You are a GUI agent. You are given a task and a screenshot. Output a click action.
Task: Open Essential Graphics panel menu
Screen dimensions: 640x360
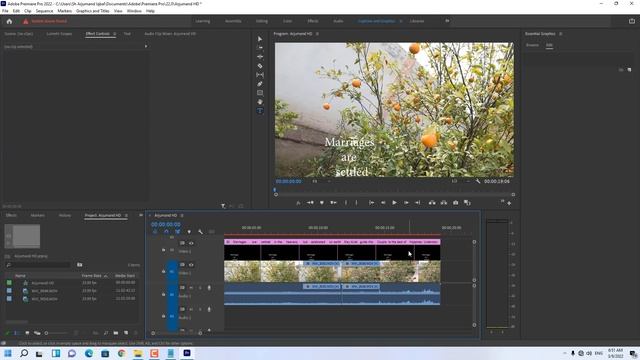click(x=561, y=34)
